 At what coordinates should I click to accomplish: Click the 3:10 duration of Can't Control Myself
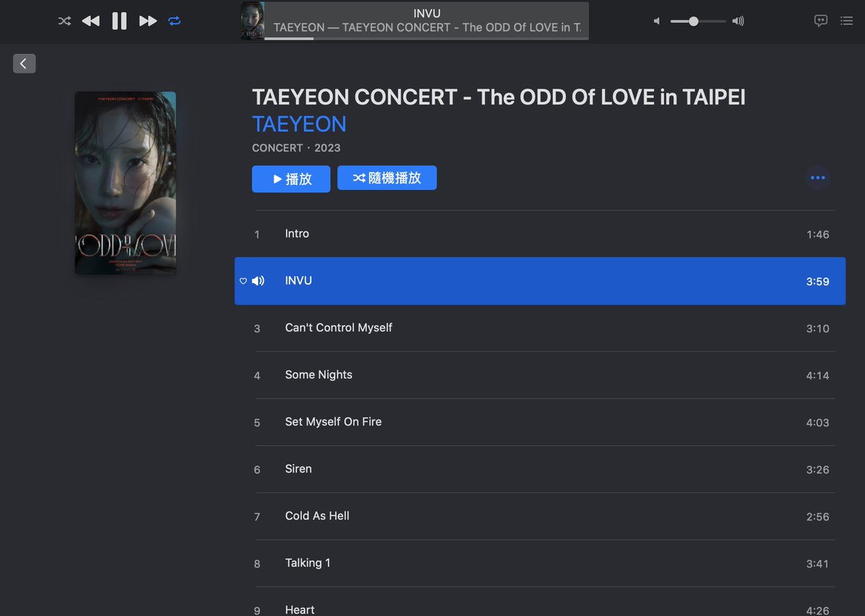(817, 329)
